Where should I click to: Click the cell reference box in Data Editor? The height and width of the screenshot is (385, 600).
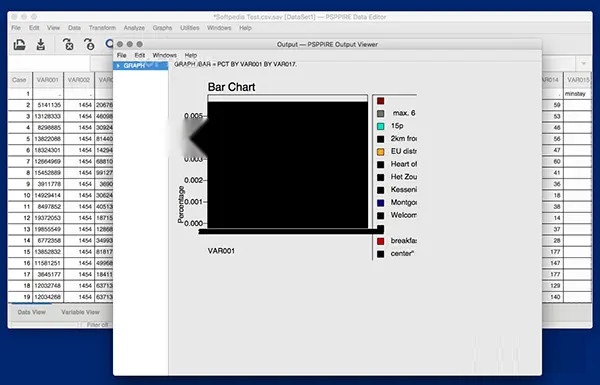point(49,64)
